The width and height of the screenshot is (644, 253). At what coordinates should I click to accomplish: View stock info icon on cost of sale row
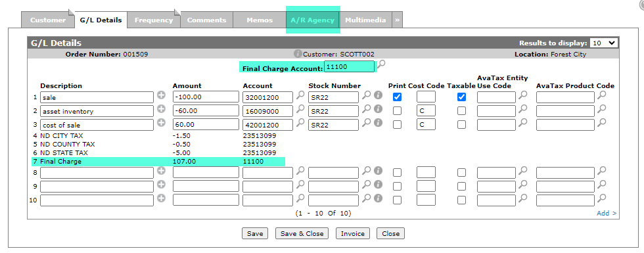(379, 122)
